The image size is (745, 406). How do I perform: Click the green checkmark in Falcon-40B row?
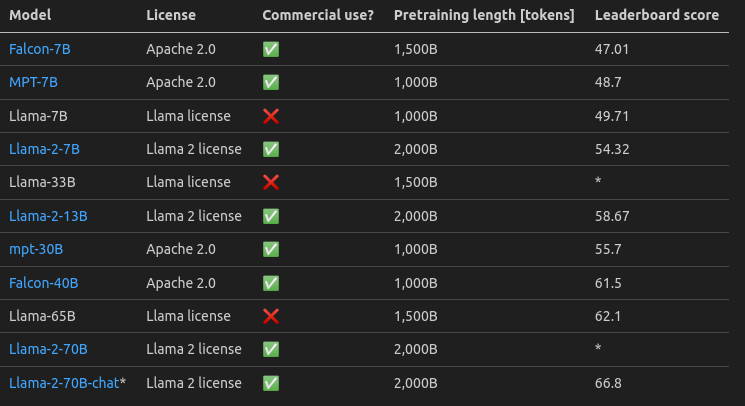tap(270, 283)
